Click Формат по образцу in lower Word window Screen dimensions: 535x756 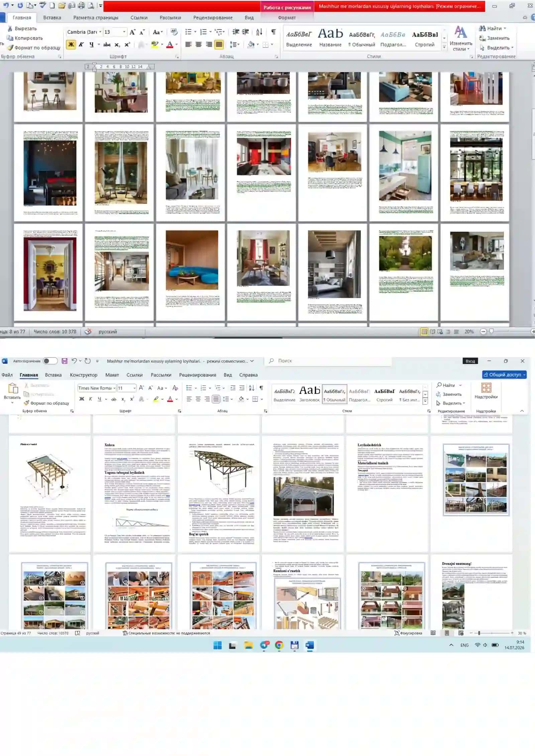click(x=46, y=403)
